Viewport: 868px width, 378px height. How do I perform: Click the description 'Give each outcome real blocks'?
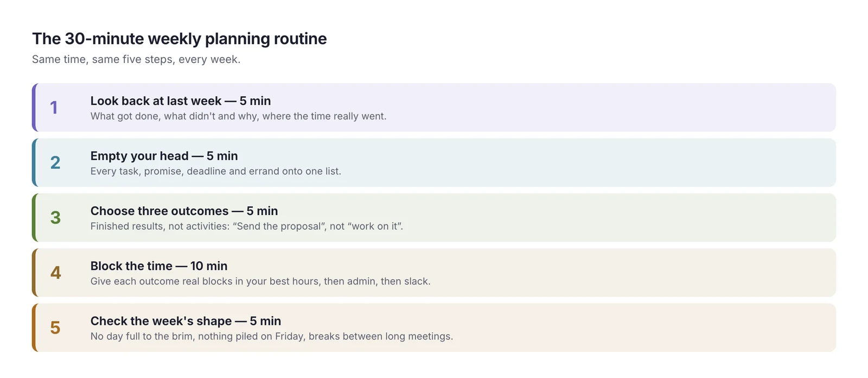point(260,281)
